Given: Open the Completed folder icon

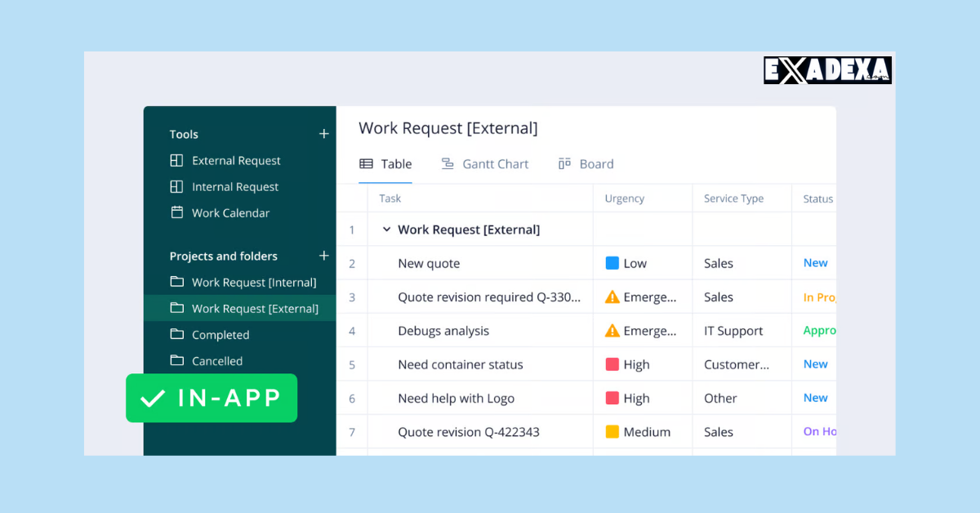Looking at the screenshot, I should coord(176,334).
